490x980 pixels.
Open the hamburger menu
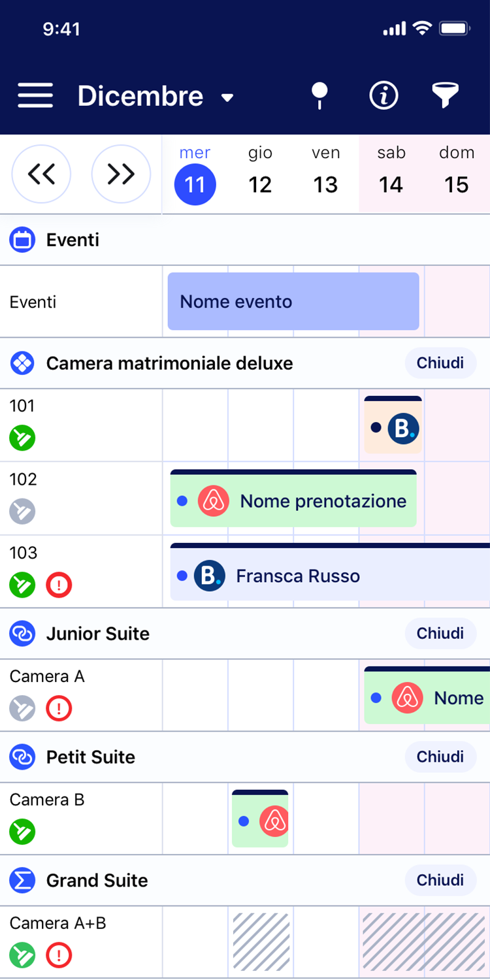[35, 96]
